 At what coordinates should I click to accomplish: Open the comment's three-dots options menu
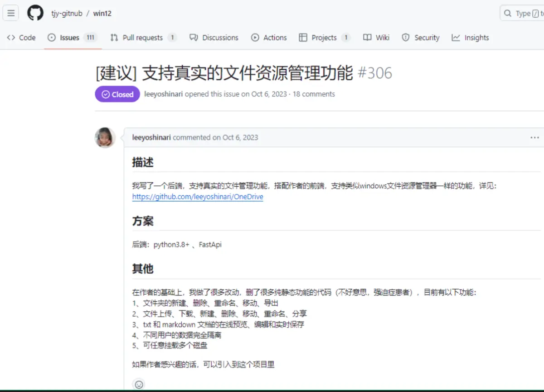point(535,137)
